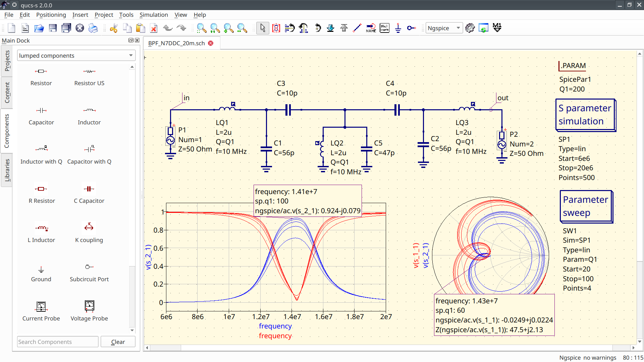
Task: Switch to the Content dock tab
Action: tap(7, 93)
